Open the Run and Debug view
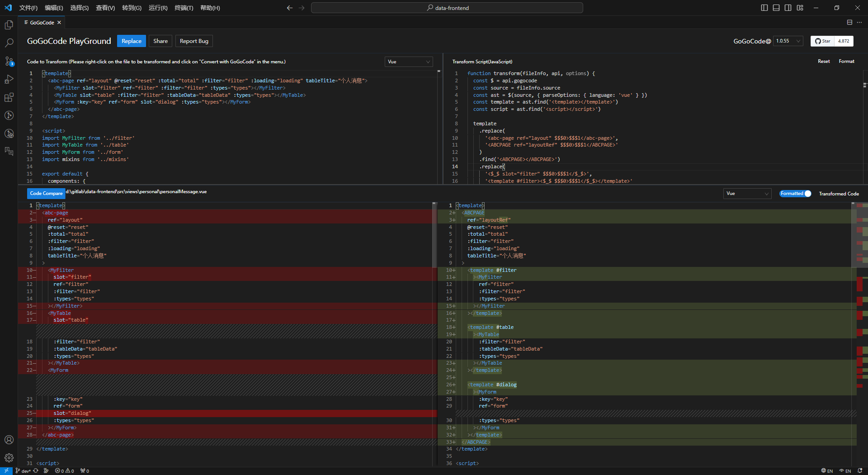The width and height of the screenshot is (868, 475). point(9,79)
